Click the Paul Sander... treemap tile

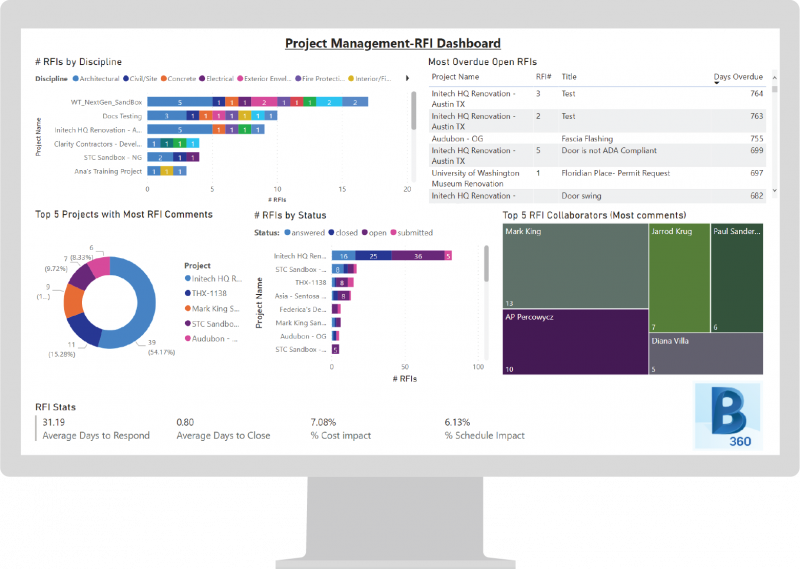(x=737, y=278)
